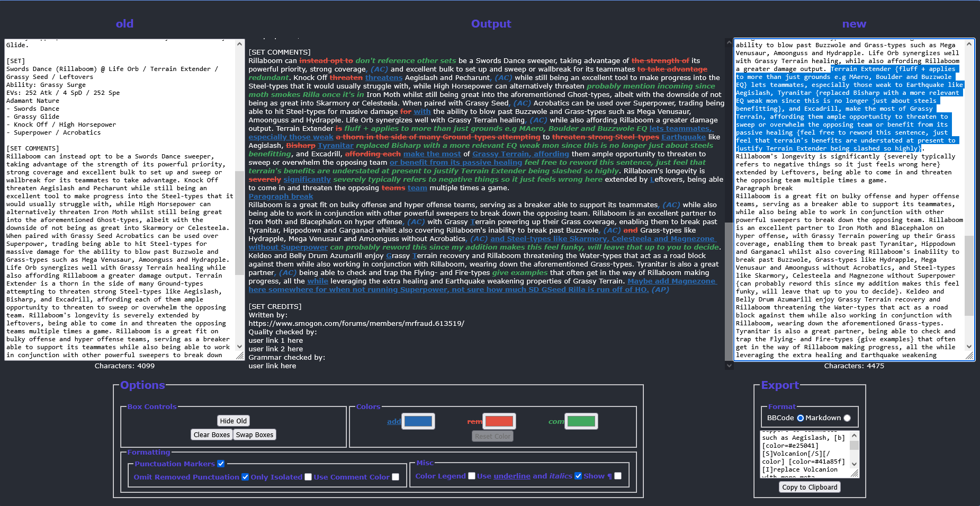Click the old box scrollbar up arrow
Viewport: 980px width, 506px height.
pyautogui.click(x=239, y=44)
